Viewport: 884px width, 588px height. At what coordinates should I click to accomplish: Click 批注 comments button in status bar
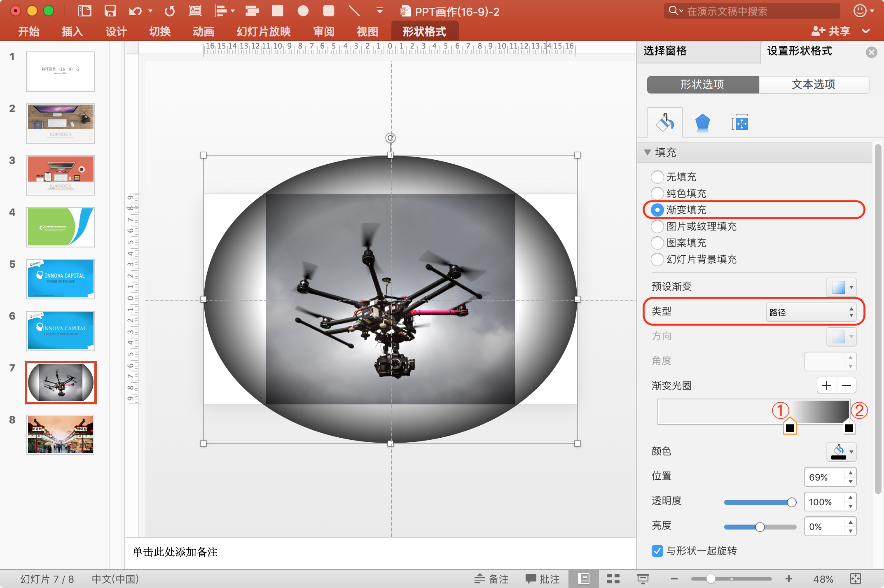coord(543,579)
